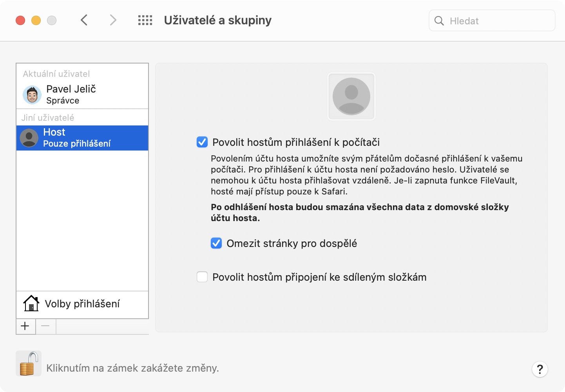Open 'Volby přihlášení' login options
Viewport: 565px width, 392px height.
pyautogui.click(x=82, y=304)
